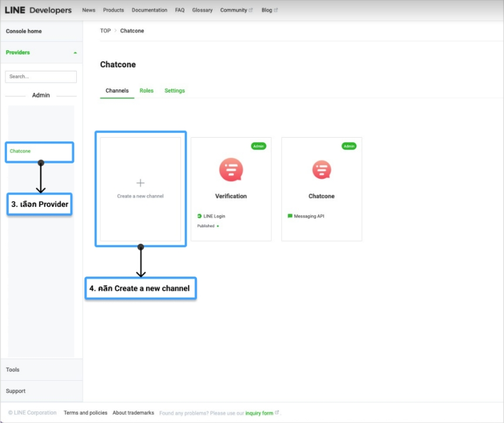Click the Providers collapse arrow

(x=75, y=53)
